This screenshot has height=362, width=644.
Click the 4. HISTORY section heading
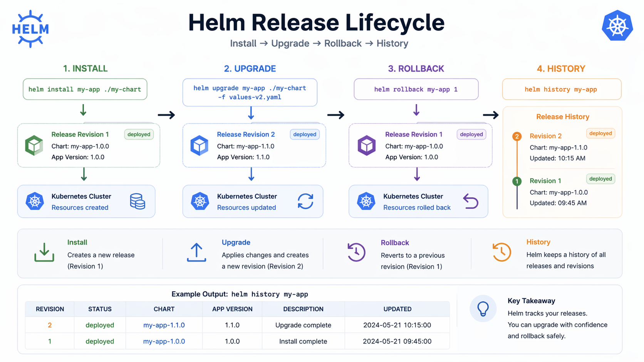point(561,68)
